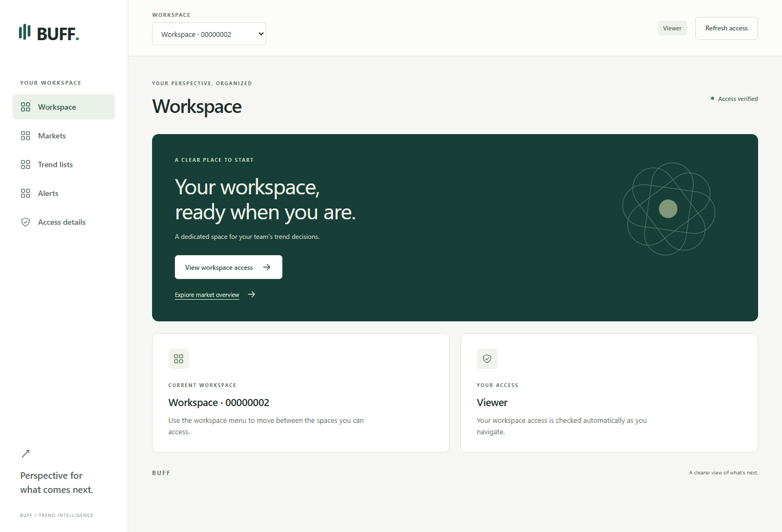
Task: Click the 'Perspective for what comes next.' tagline
Action: coord(56,483)
